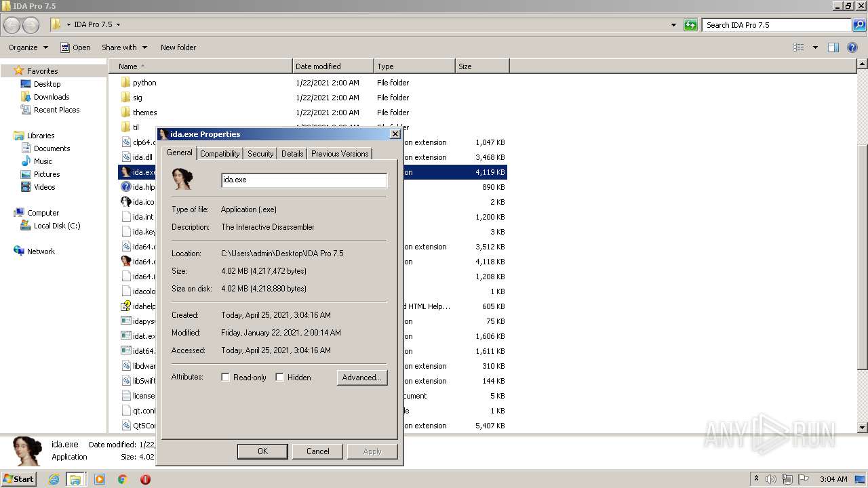
Task: Switch to the Details tab
Action: [x=292, y=154]
